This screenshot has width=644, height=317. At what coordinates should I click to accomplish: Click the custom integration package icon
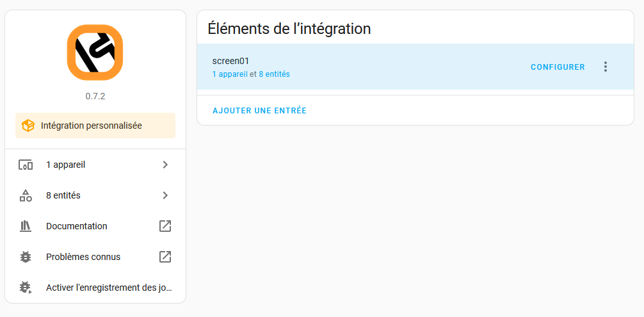(28, 126)
